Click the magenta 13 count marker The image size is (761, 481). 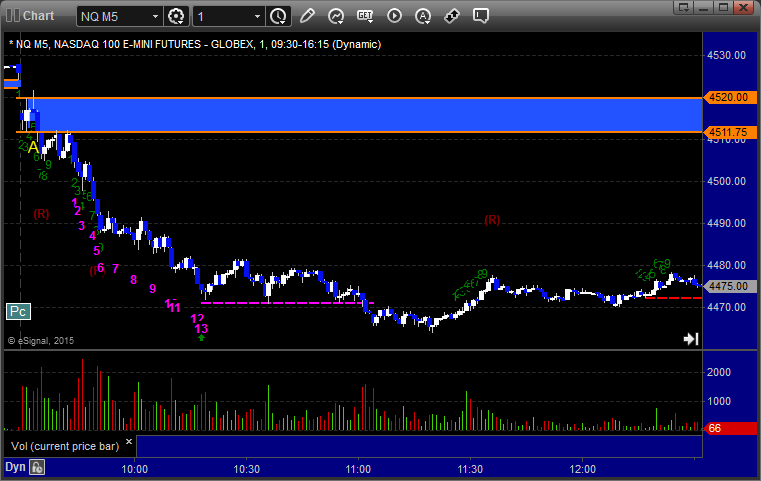[201, 329]
